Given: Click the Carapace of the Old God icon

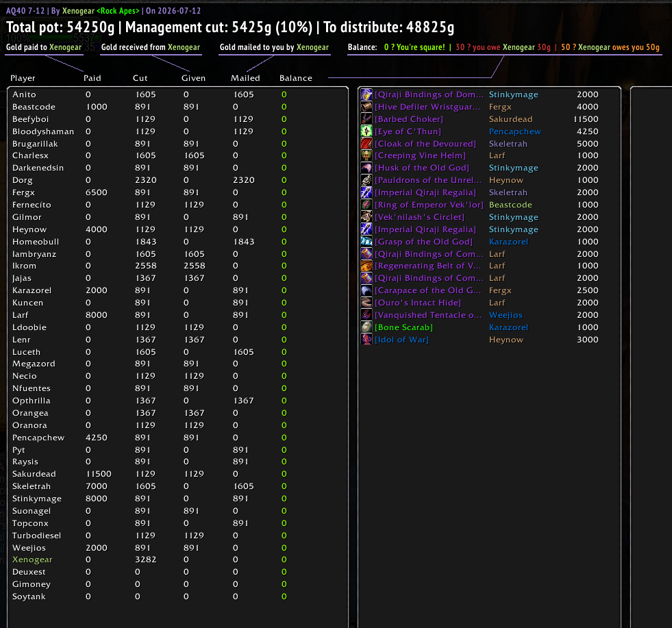Looking at the screenshot, I should (x=366, y=290).
